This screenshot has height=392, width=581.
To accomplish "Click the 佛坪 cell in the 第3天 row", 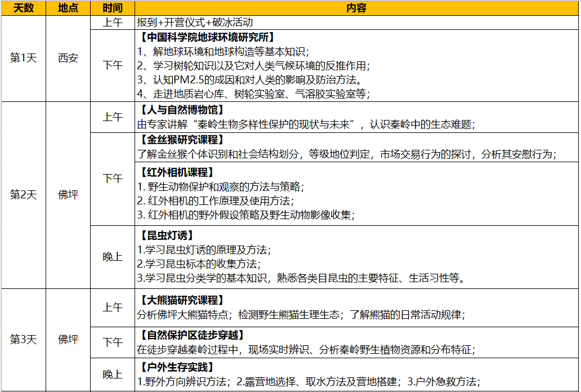I will (68, 340).
